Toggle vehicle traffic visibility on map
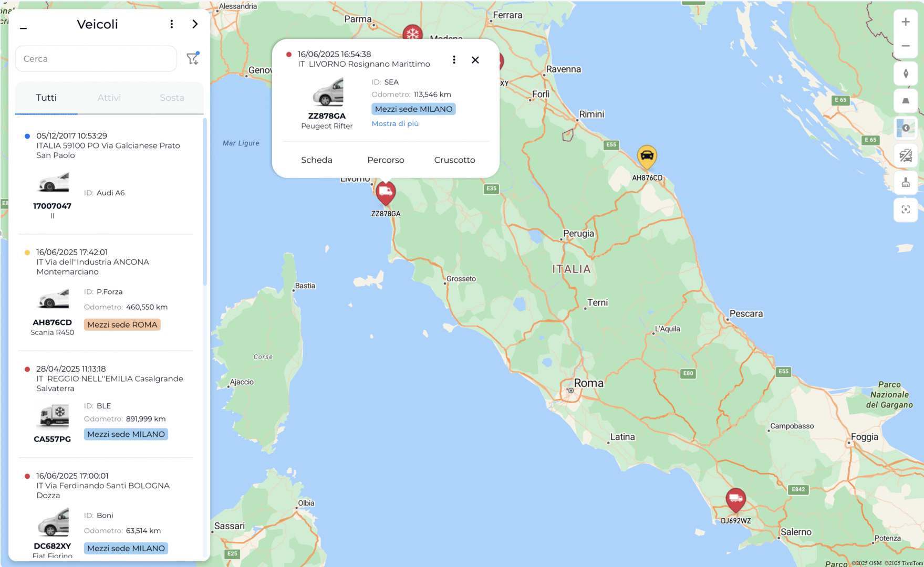 906,155
